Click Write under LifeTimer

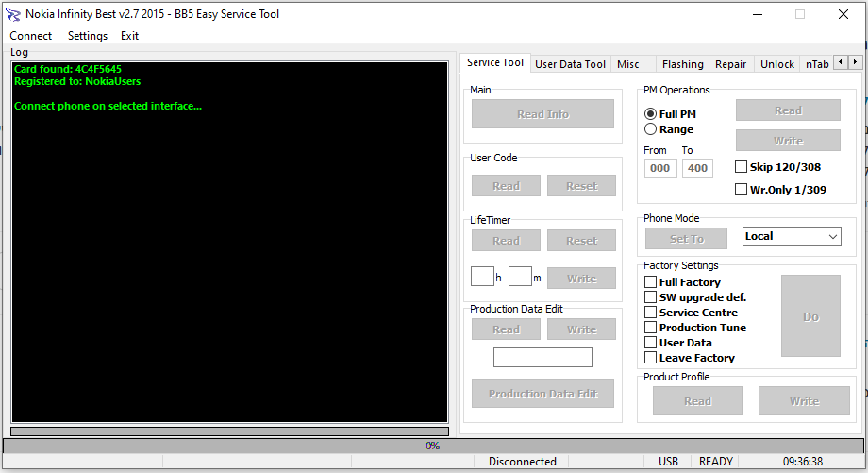[x=581, y=279]
